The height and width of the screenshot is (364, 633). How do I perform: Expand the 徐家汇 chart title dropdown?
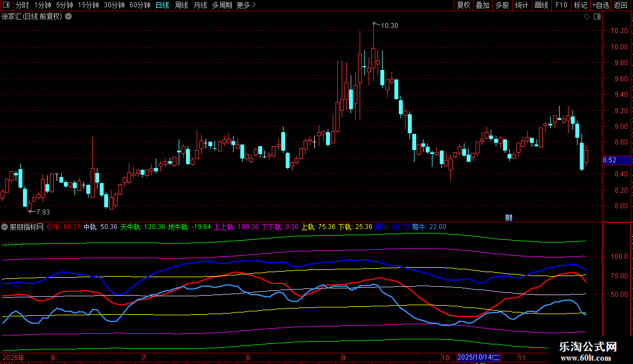click(x=68, y=16)
